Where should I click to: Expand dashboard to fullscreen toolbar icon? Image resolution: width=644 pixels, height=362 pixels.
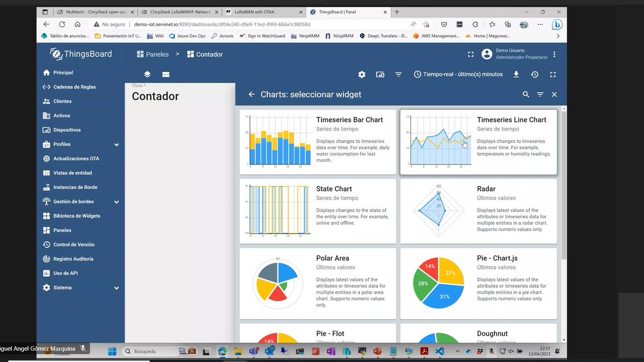[x=553, y=75]
